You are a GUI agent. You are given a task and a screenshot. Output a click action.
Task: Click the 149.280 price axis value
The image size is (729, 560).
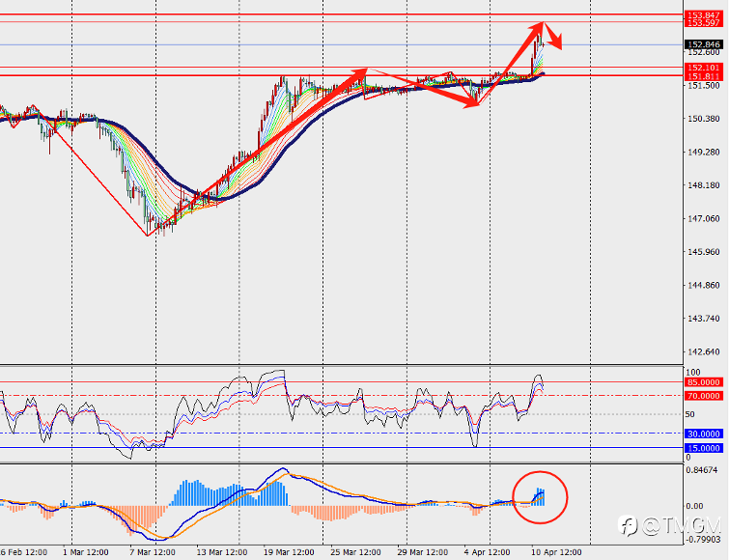[x=704, y=153]
